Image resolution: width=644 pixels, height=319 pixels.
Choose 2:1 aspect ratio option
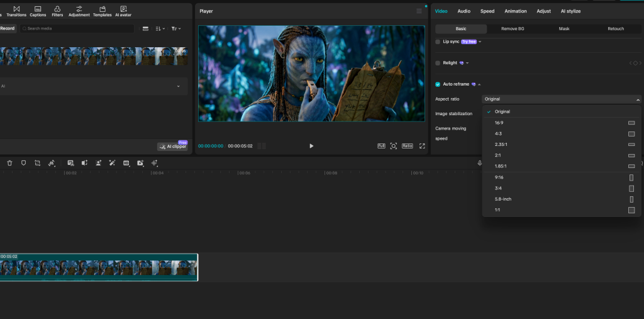coord(561,155)
